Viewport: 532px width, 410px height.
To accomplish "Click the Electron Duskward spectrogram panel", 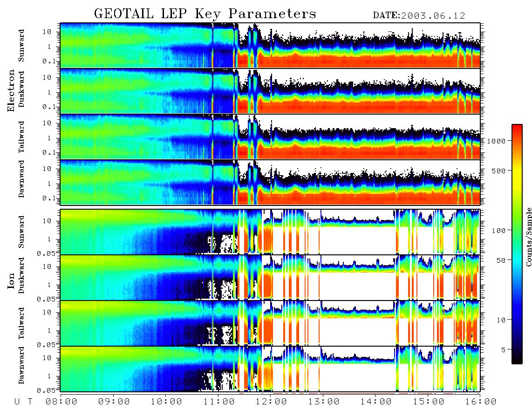I will point(270,91).
